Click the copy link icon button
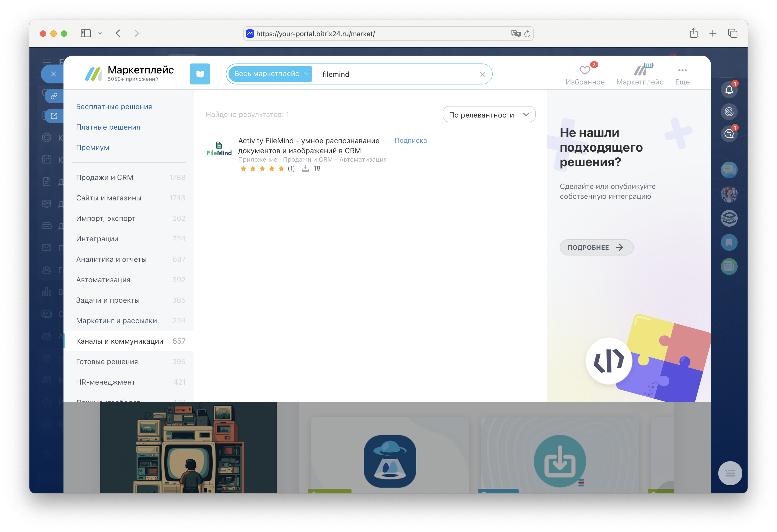Viewport: 777px width, 532px height. pos(54,96)
